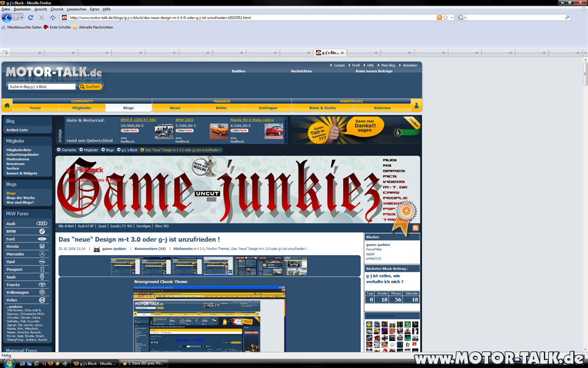The height and width of the screenshot is (368, 588).
Task: Click the BMW logo in PKW Foren
Action: (42, 231)
